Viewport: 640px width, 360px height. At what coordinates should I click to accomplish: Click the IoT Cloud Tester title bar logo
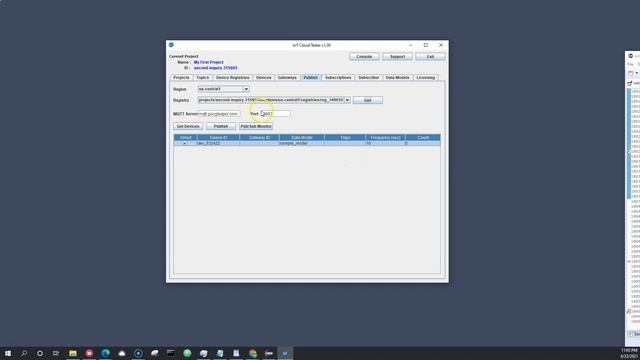click(171, 45)
